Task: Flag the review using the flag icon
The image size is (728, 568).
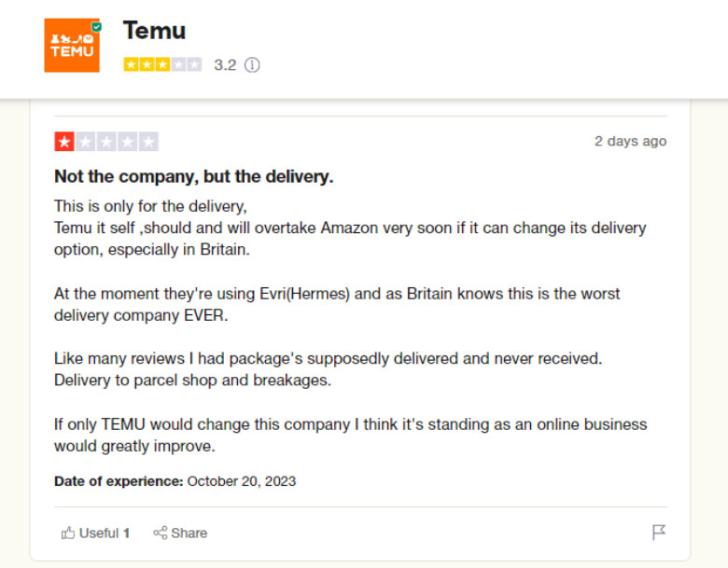Action: (x=659, y=533)
